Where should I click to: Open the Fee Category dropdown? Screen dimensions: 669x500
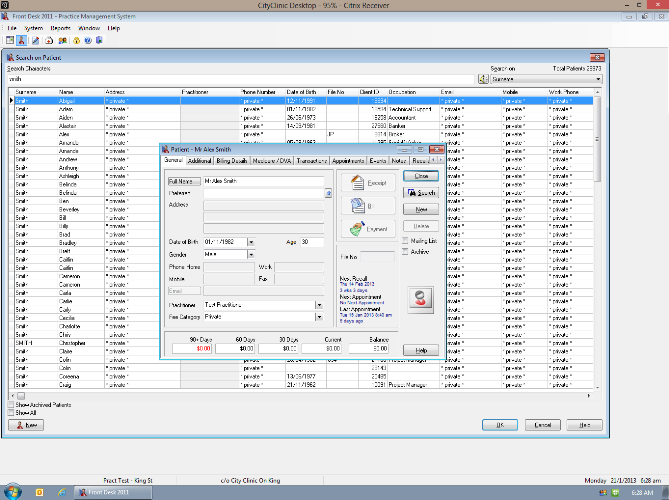(318, 317)
